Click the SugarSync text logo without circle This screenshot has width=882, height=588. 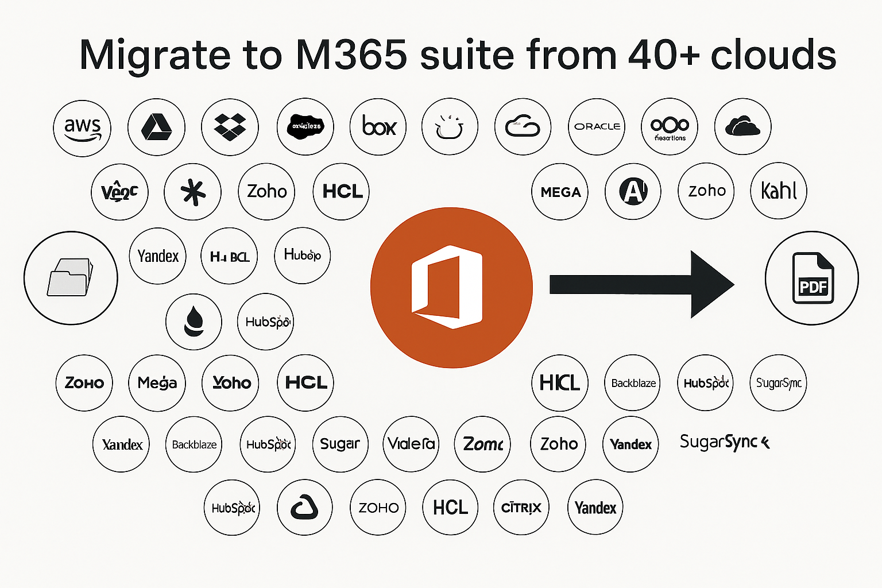(x=724, y=442)
